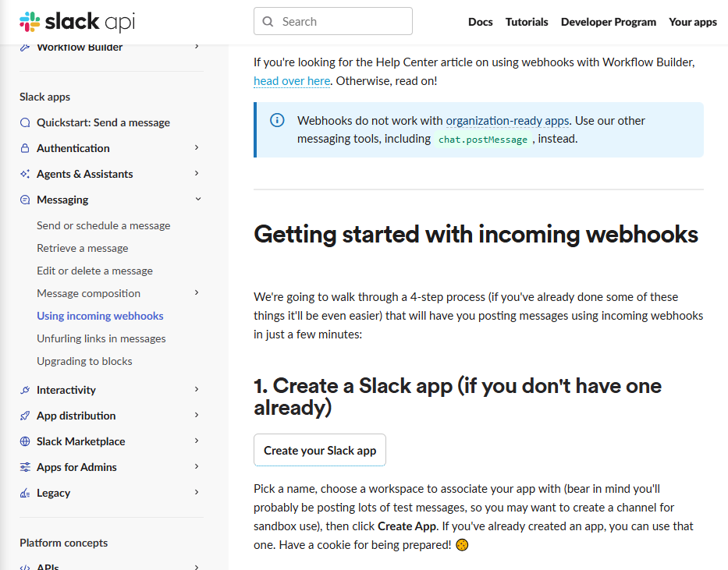The width and height of the screenshot is (728, 570).
Task: Follow the 'head over here' link
Action: [292, 80]
